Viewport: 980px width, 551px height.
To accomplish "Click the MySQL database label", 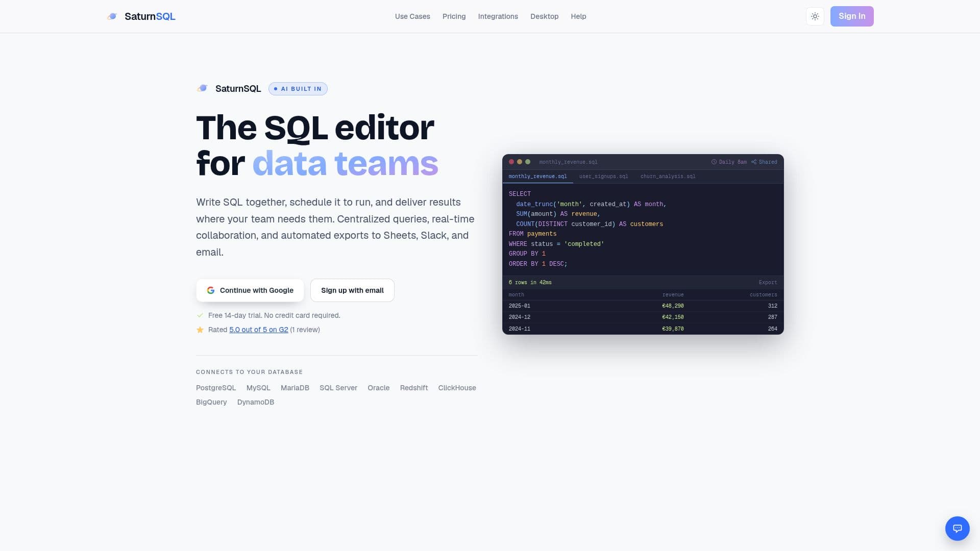I will point(258,388).
